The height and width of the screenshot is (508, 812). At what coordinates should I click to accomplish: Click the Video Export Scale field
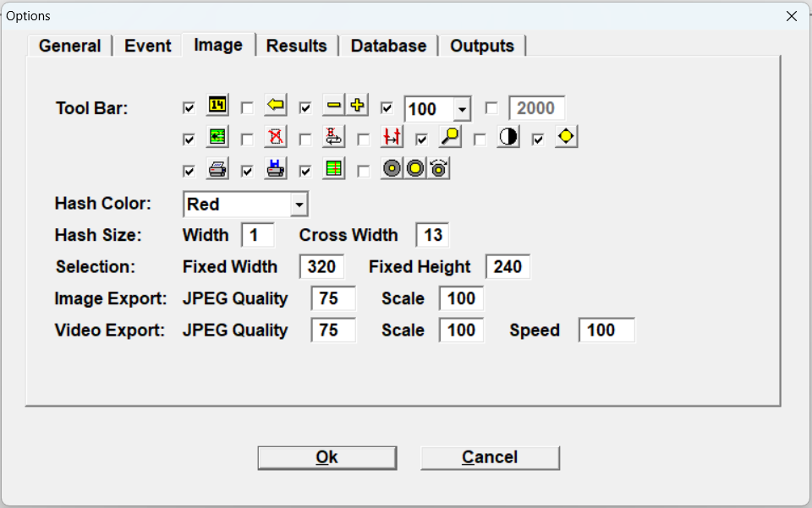[x=462, y=330]
